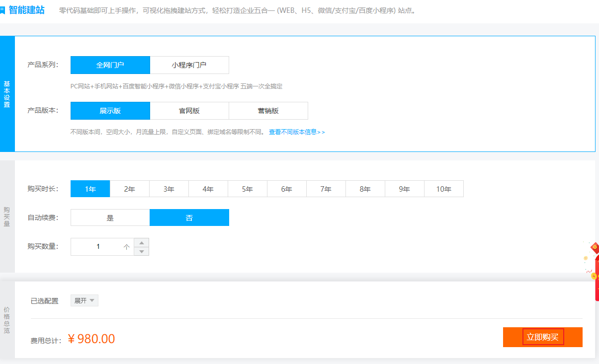599x364 pixels.
Task: Click the PC网站+手机网站 description text
Action: tap(176, 86)
